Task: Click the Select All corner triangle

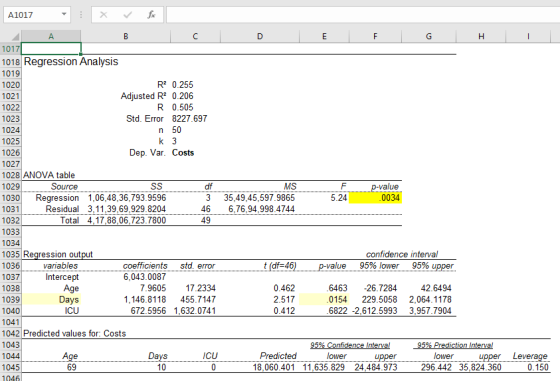Action: tap(14, 36)
